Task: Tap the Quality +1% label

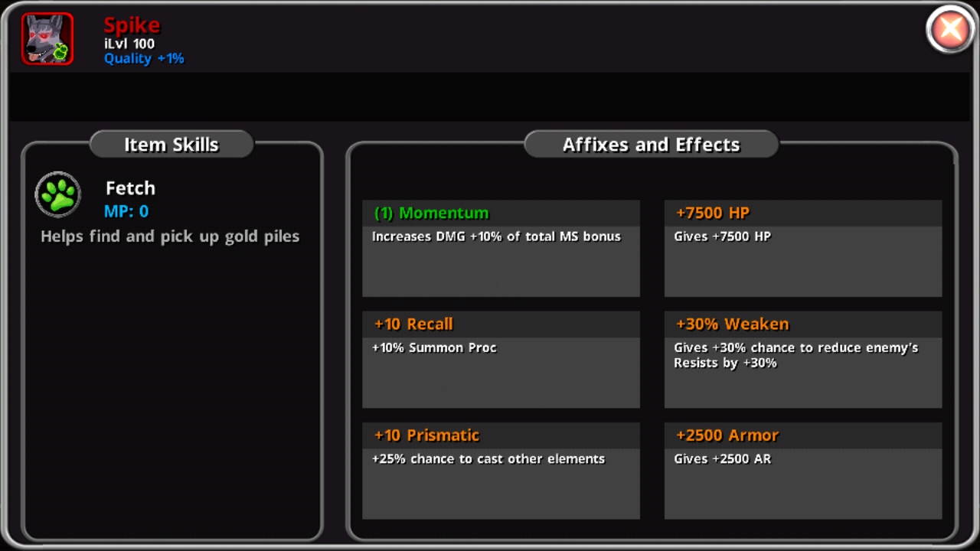Action: tap(144, 59)
